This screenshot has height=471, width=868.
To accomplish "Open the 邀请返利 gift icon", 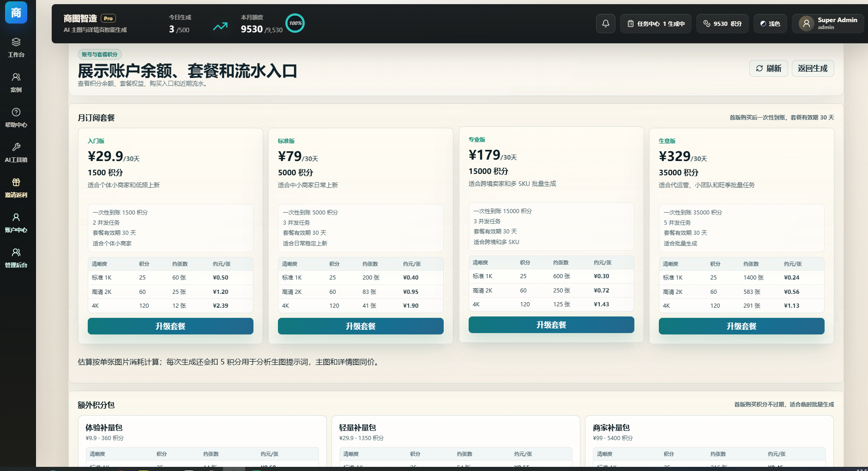I will (16, 182).
